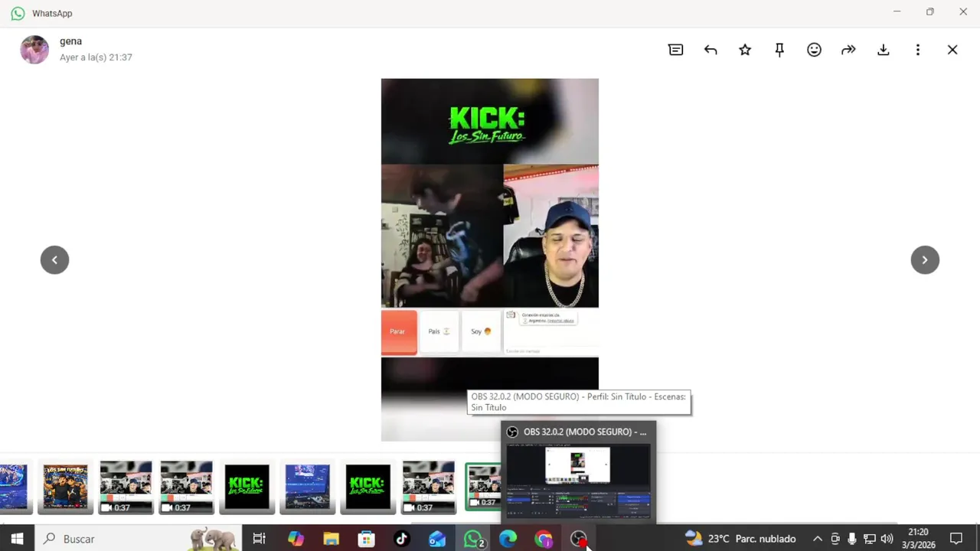The image size is (980, 551).
Task: Open the emoji reaction picker
Action: click(x=814, y=50)
